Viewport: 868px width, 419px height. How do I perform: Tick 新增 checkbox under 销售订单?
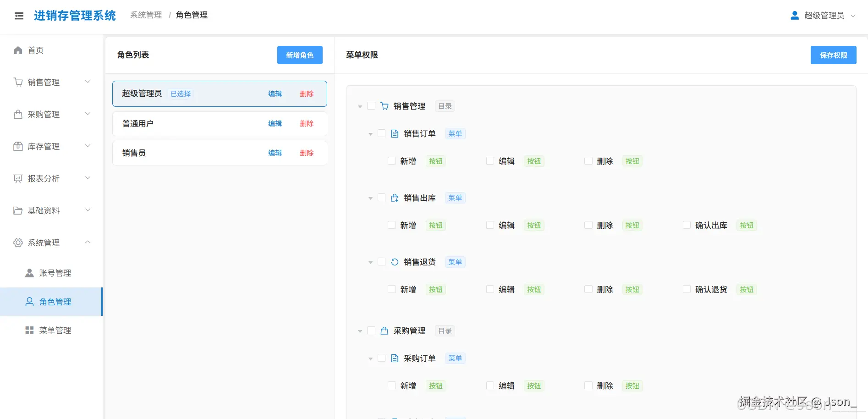[x=392, y=161]
